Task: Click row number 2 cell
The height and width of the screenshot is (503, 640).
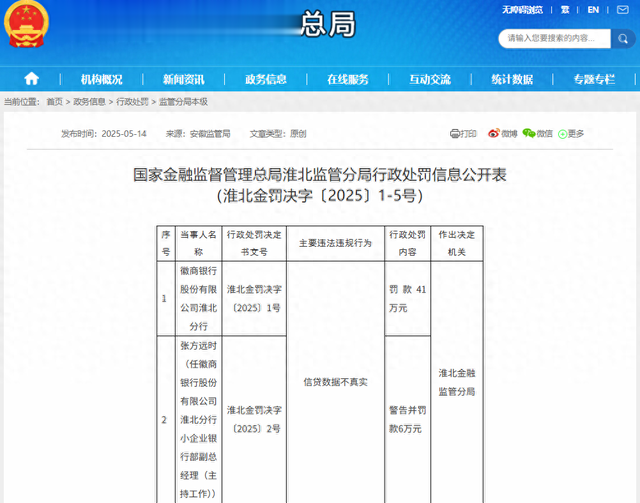Action: (166, 419)
